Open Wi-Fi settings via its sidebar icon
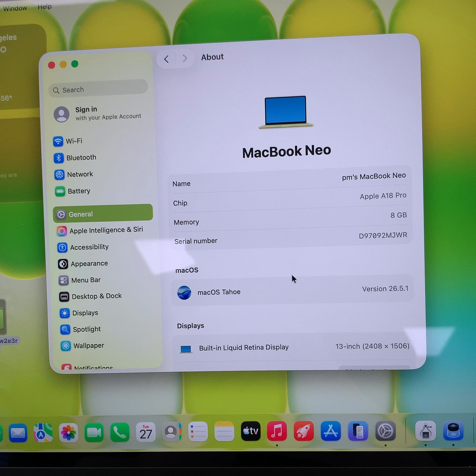Image resolution: width=476 pixels, height=476 pixels. tap(58, 141)
